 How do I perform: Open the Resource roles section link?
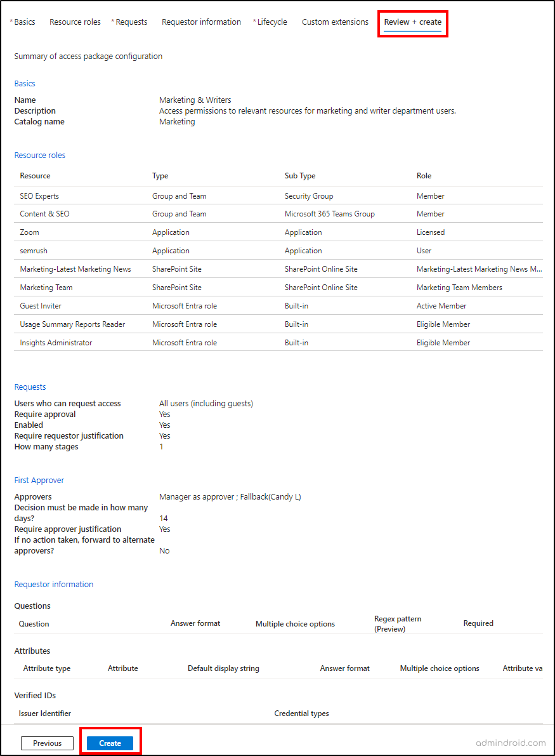click(39, 155)
